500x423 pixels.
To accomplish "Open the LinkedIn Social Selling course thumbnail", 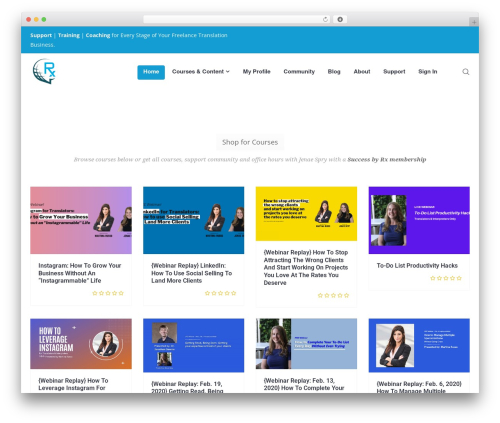I will (x=194, y=220).
